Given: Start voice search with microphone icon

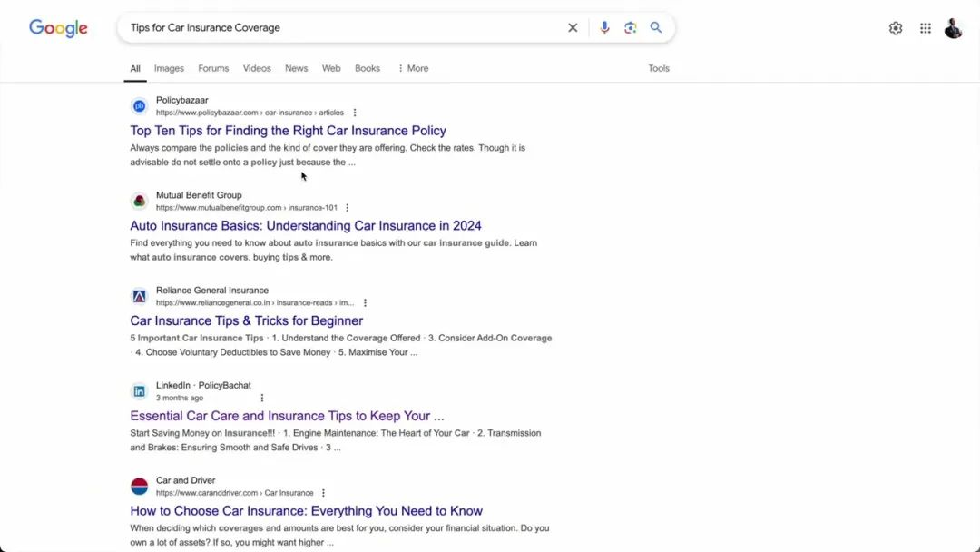Looking at the screenshot, I should 604,28.
